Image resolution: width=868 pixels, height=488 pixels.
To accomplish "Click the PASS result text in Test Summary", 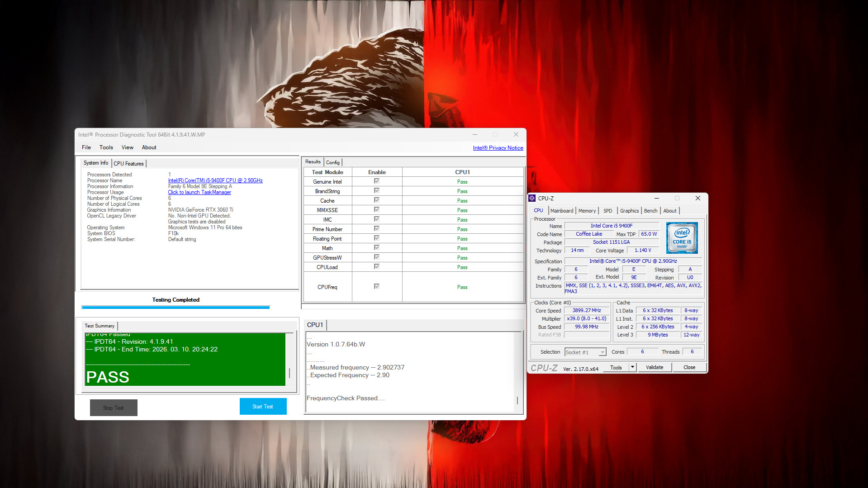I will click(108, 377).
